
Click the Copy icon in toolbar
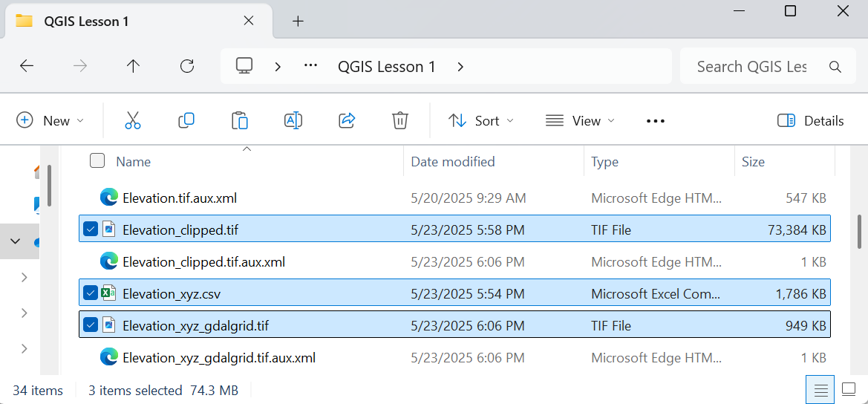click(186, 120)
